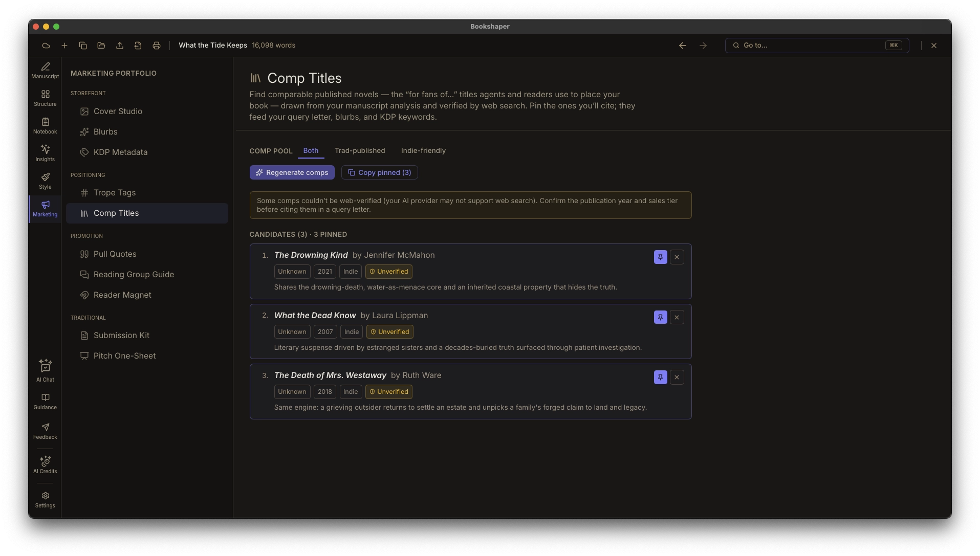Open the Reader Magnet page

tap(147, 295)
